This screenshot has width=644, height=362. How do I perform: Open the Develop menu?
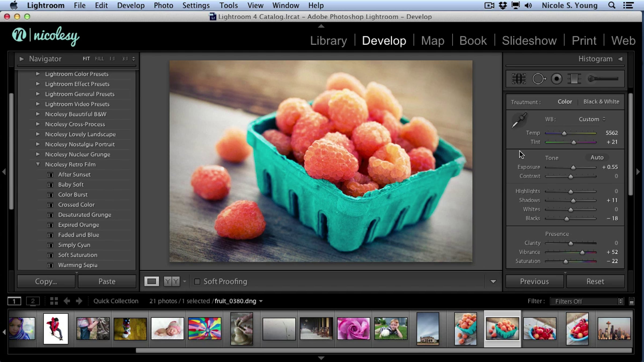point(131,5)
